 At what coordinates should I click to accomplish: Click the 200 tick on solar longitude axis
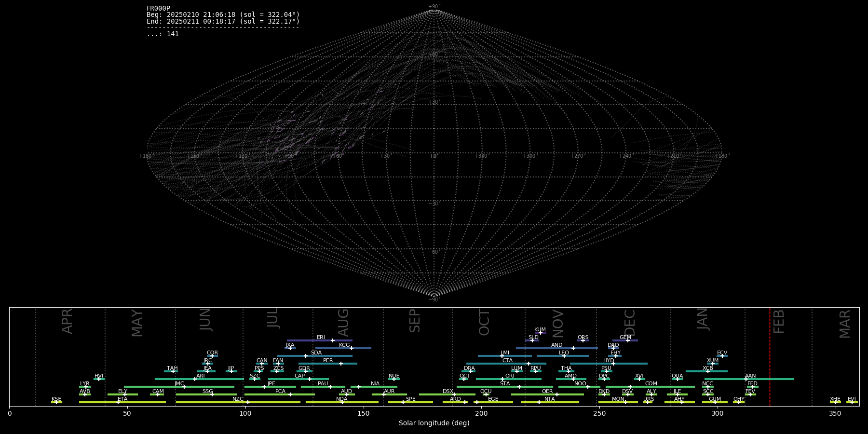(481, 413)
